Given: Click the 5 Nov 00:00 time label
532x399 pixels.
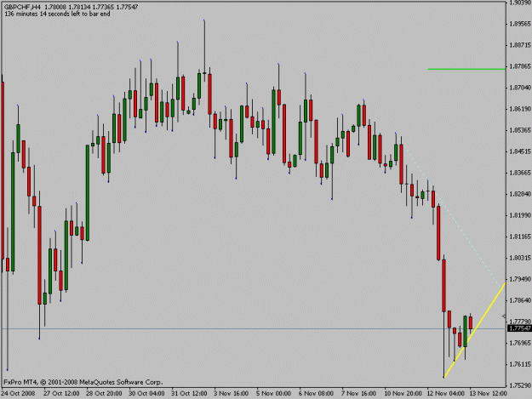Looking at the screenshot, I should tap(273, 394).
